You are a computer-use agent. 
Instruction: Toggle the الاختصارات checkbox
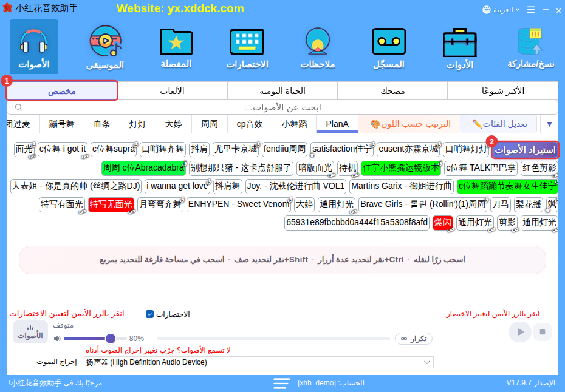149,314
